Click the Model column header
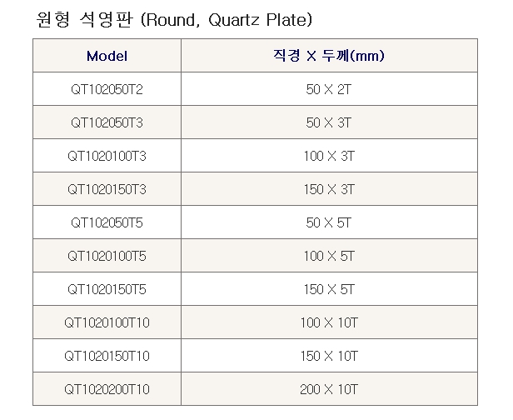This screenshot has width=513, height=420. coord(107,56)
